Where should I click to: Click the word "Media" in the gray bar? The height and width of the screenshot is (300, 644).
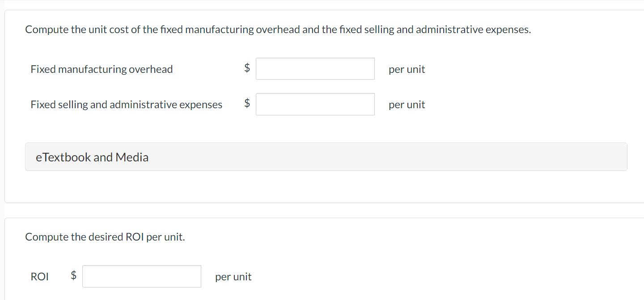click(132, 157)
